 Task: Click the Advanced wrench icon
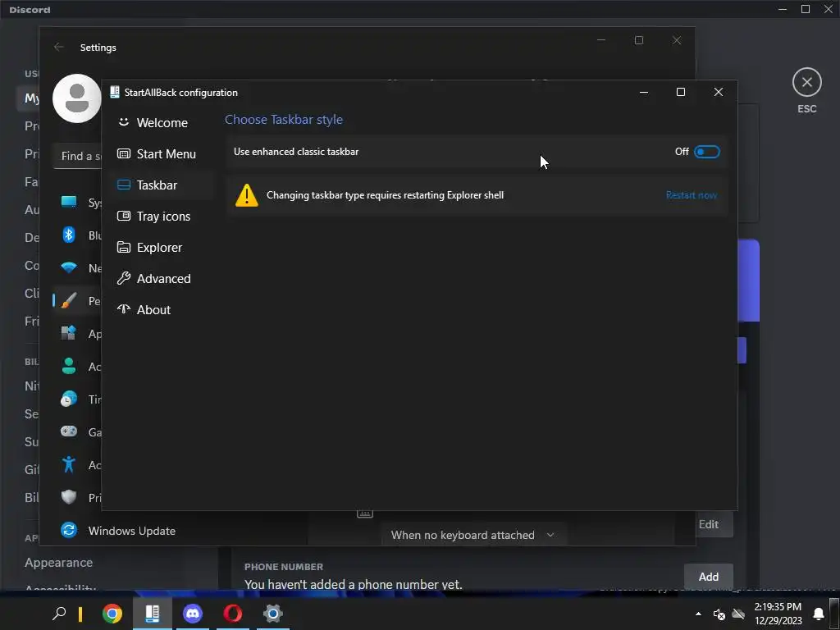[x=124, y=278]
